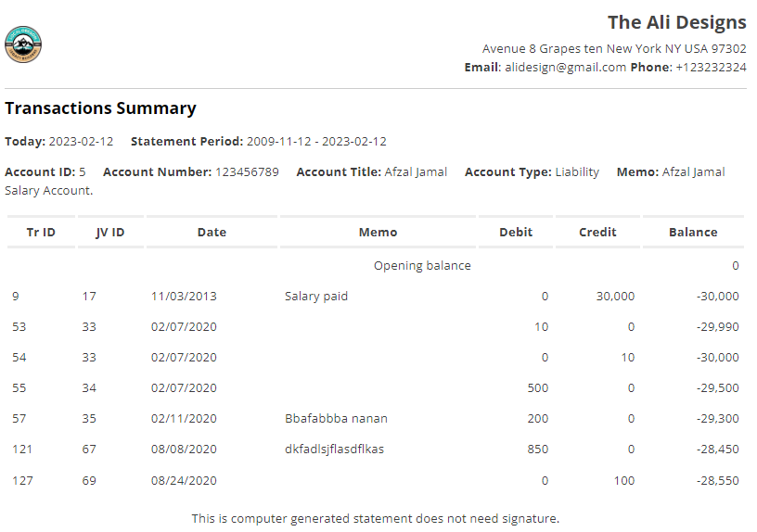Select the Transactions Summary heading
Screen dimensions: 757x532
pos(100,108)
